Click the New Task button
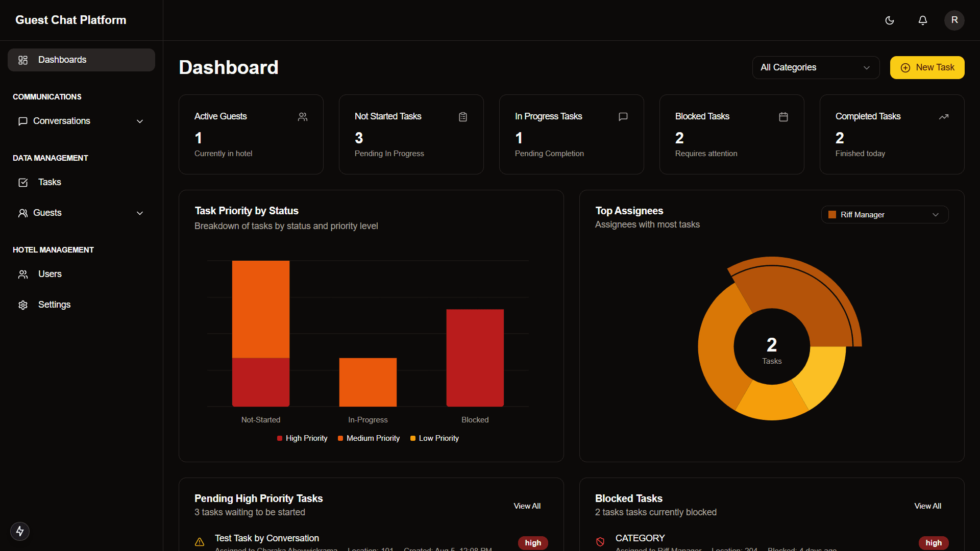Viewport: 980px width, 551px height. pyautogui.click(x=927, y=67)
